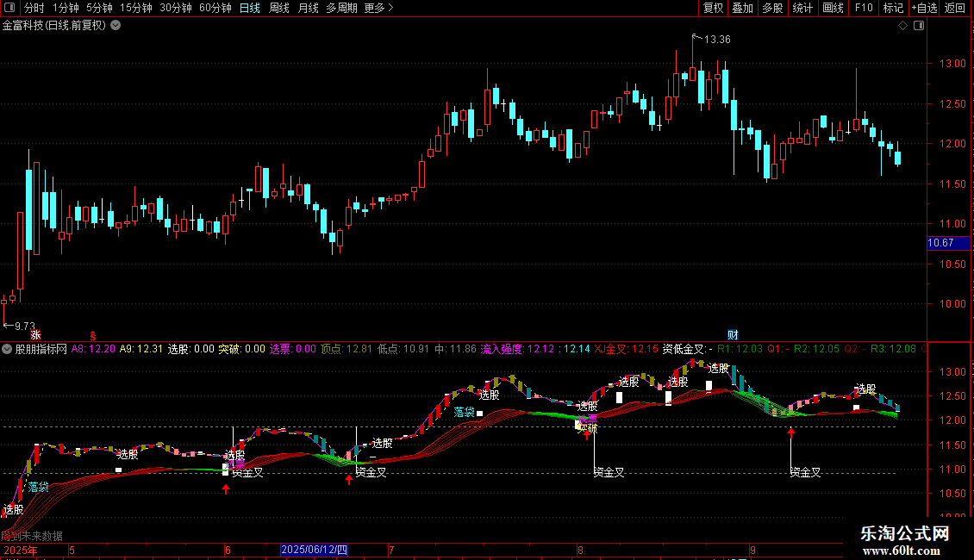Viewport: 974px width, 560px height.
Task: Click the 9.73 low price label
Action: (x=25, y=326)
